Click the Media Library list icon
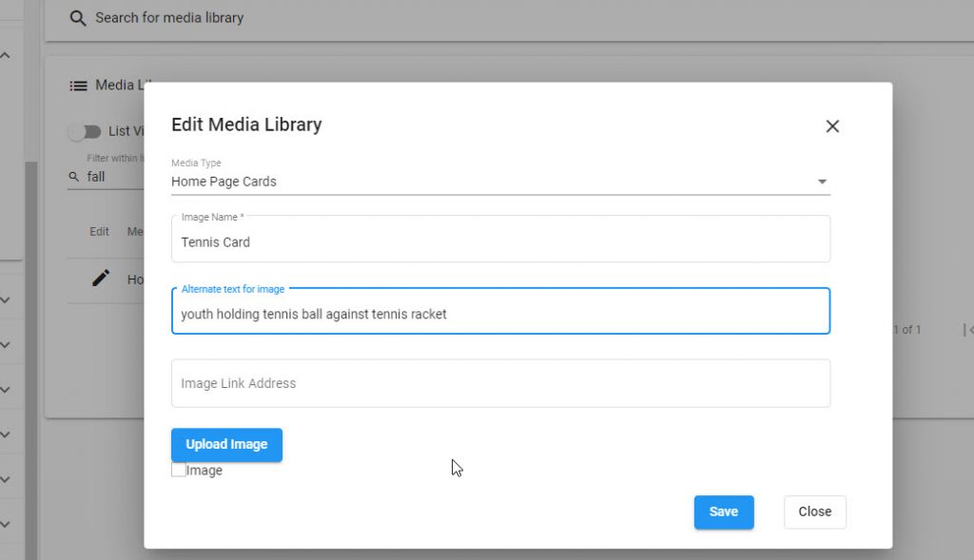This screenshot has height=560, width=974. tap(78, 86)
